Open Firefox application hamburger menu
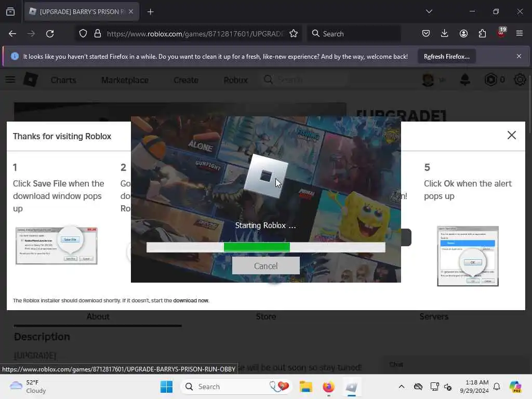 [x=520, y=33]
